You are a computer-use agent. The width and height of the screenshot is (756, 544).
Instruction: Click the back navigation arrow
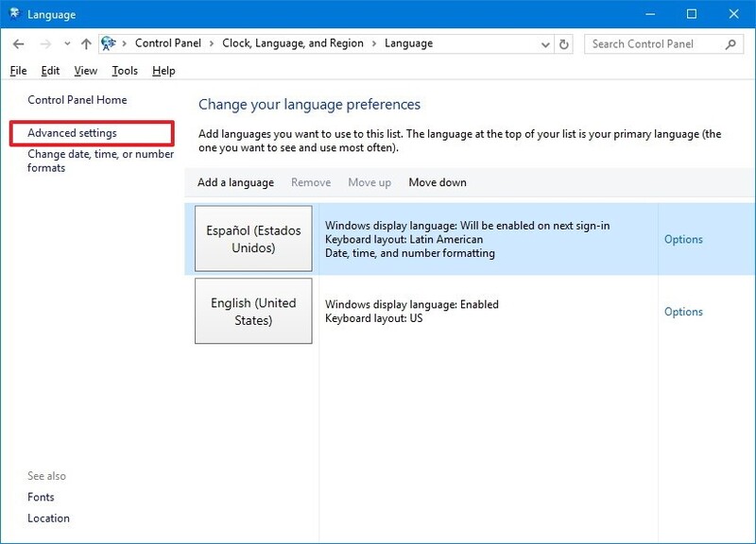(x=18, y=44)
